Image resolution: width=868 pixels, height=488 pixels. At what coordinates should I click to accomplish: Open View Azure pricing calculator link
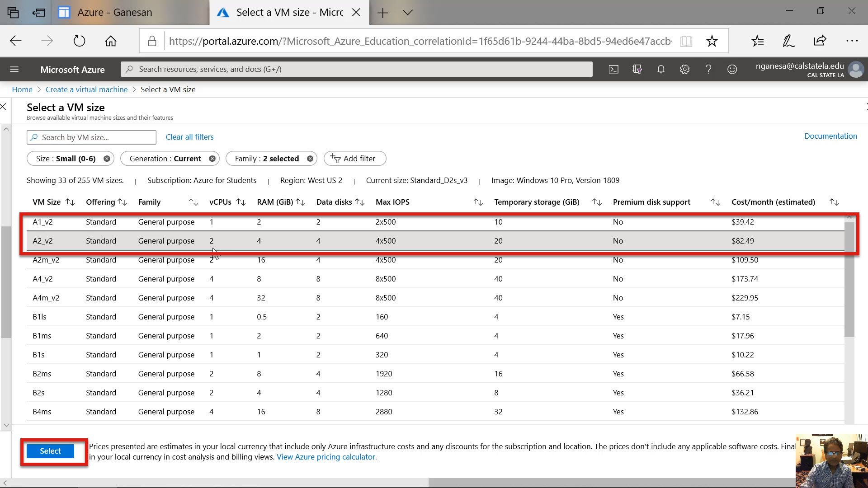click(326, 457)
